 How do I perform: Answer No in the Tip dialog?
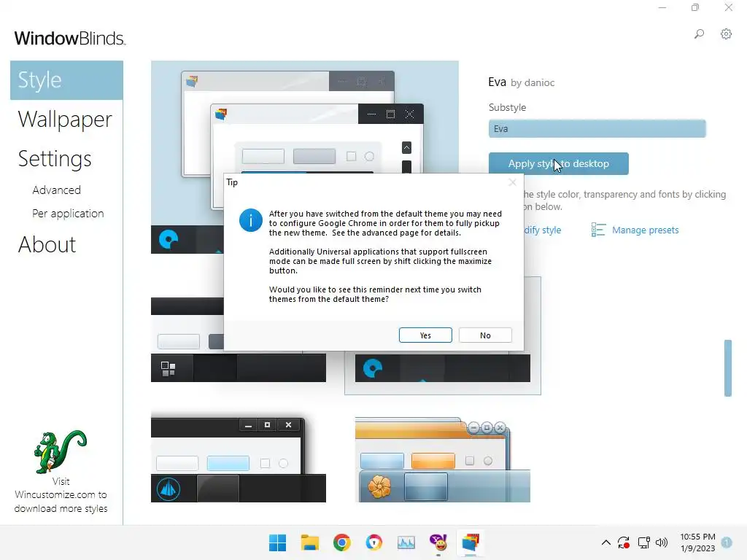tap(485, 335)
